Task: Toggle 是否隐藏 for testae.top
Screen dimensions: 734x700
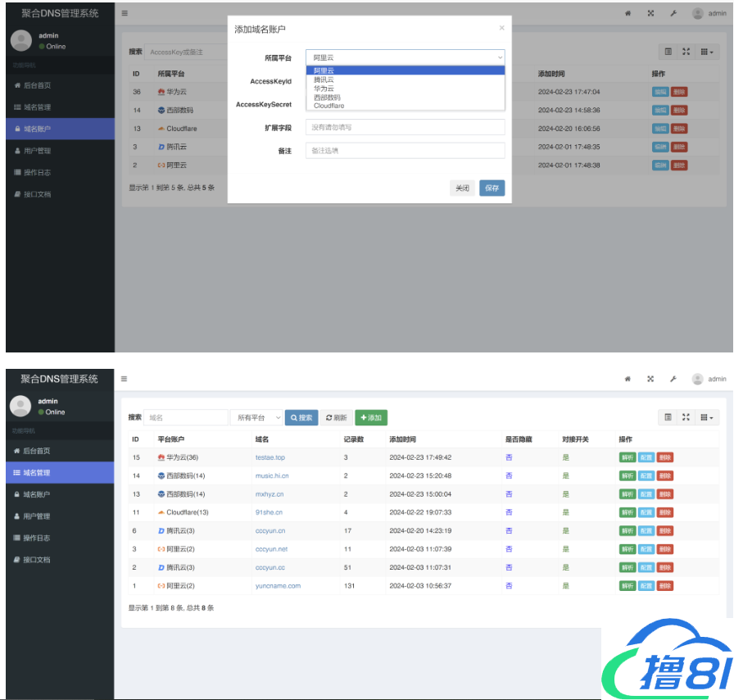Action: click(509, 457)
